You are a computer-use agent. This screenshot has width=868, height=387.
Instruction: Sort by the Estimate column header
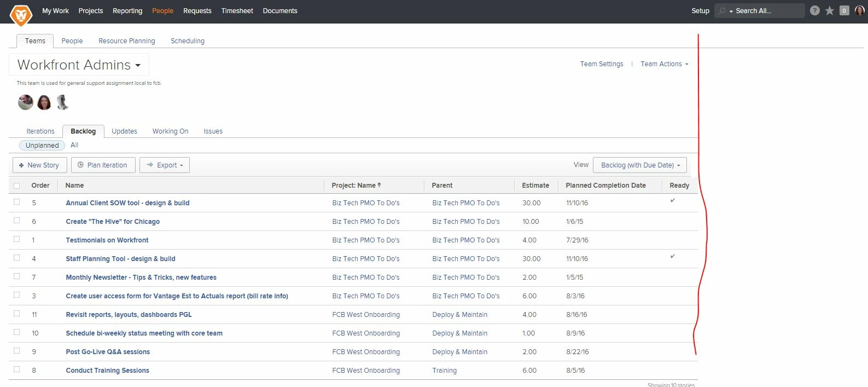coord(535,186)
